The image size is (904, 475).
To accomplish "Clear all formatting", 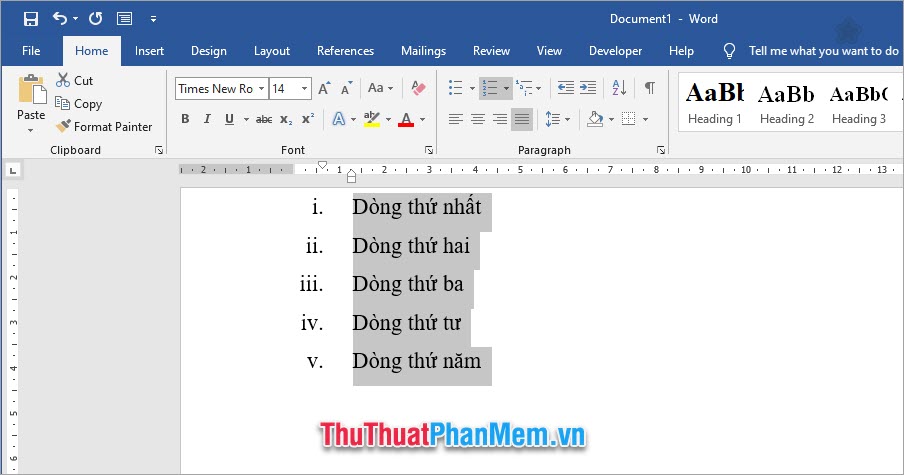I will 419,88.
